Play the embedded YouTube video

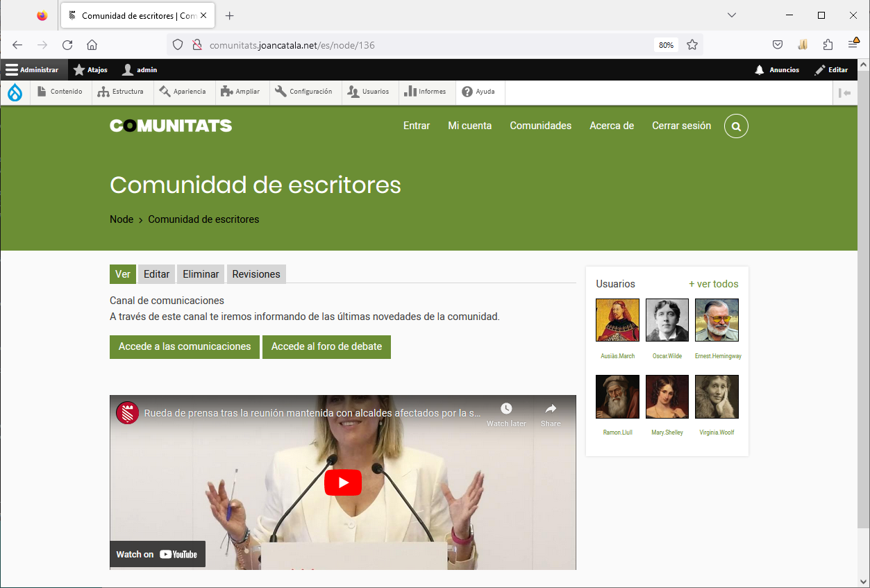coord(343,482)
